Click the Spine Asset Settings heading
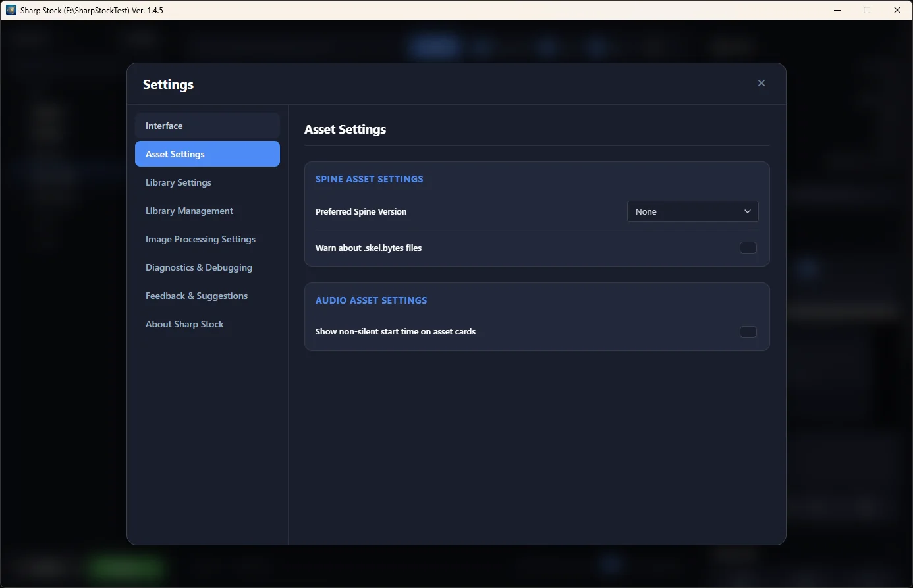The image size is (913, 588). tap(370, 179)
